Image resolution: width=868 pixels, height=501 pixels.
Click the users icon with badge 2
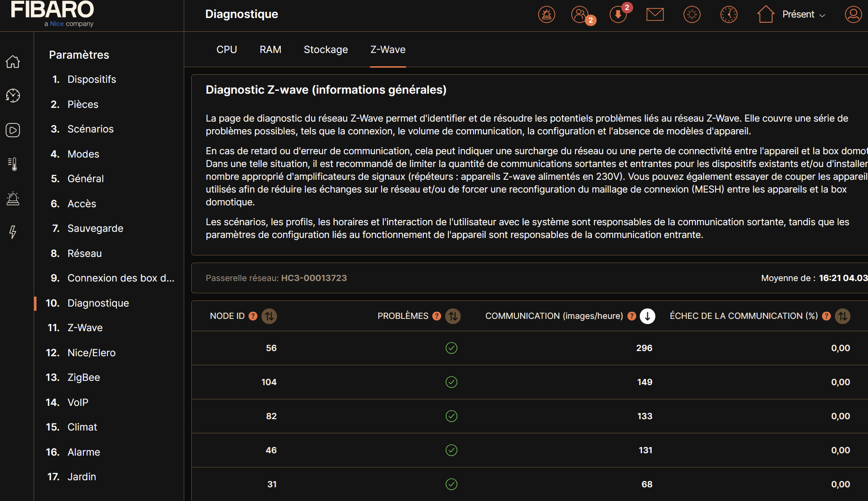(x=581, y=15)
